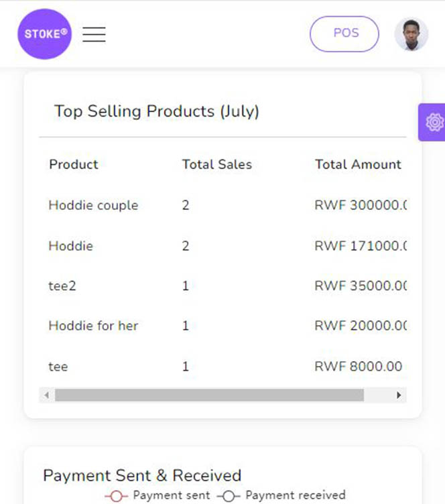Click the horizontal scrollbar thumb
The height and width of the screenshot is (504, 445).
coord(209,395)
